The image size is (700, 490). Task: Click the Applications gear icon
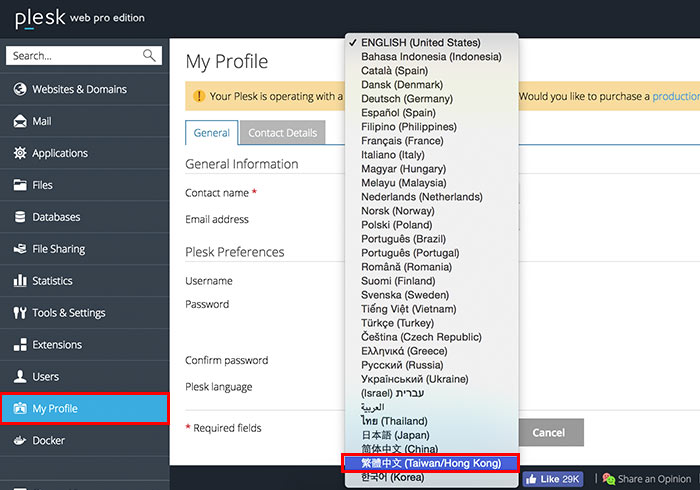tap(20, 153)
